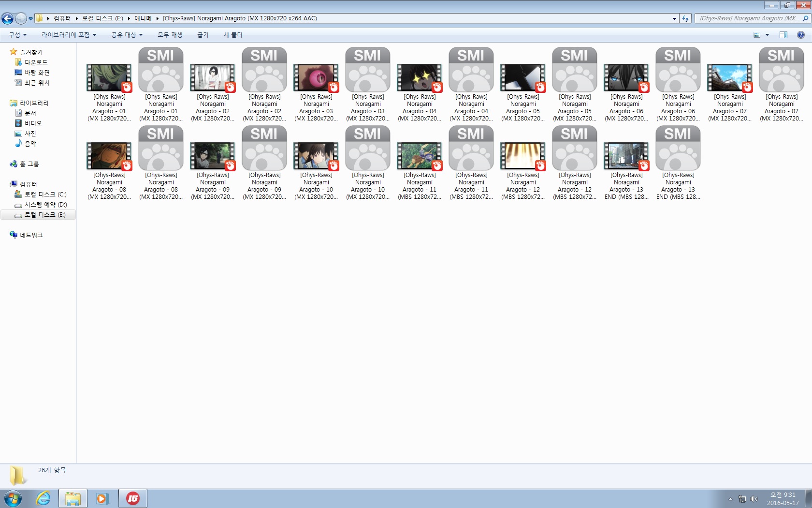Select the Aragoto - 04 SMI subtitle file
This screenshot has width=812, height=508.
(471, 70)
